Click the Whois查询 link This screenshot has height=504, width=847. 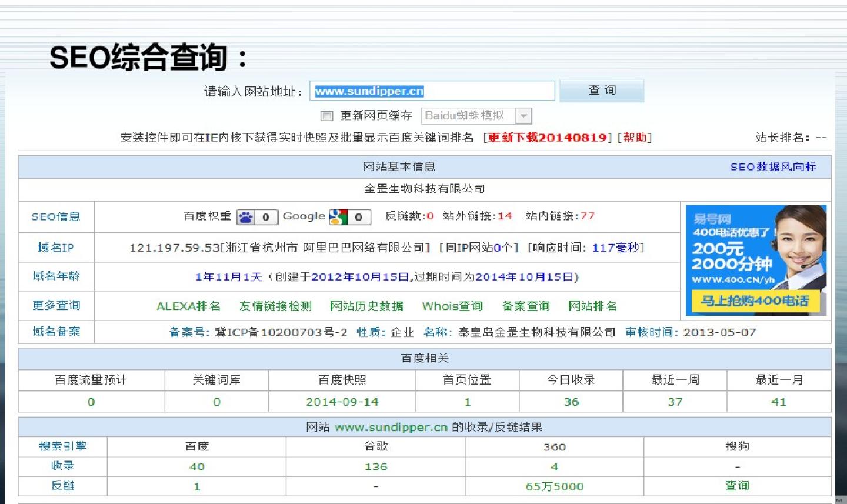coord(452,306)
